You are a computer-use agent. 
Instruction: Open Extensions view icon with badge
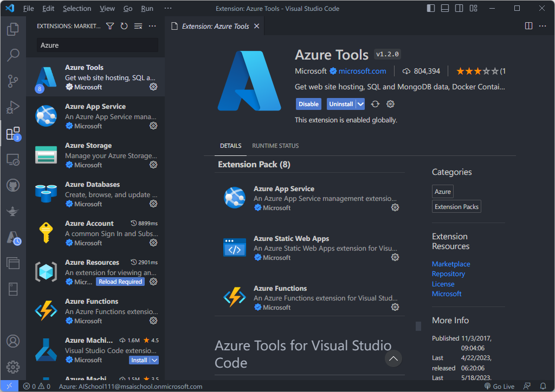pyautogui.click(x=14, y=134)
